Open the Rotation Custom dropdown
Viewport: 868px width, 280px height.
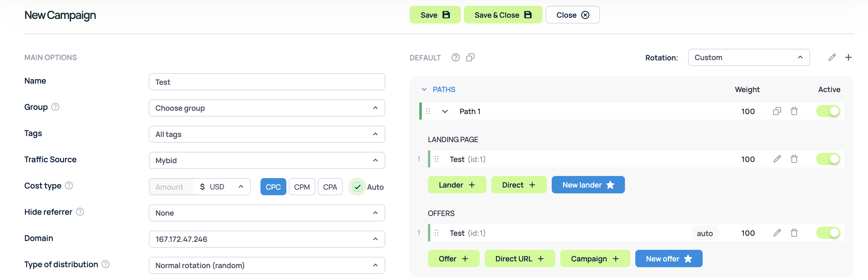pyautogui.click(x=748, y=57)
